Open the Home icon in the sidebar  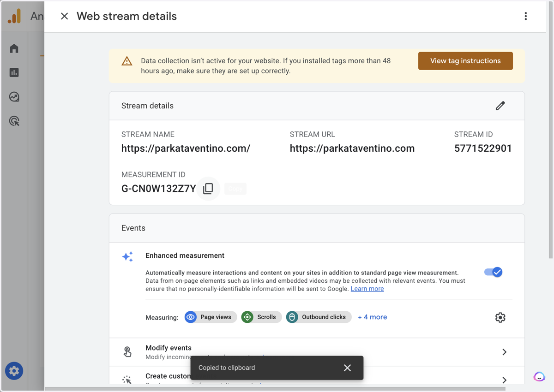(x=14, y=48)
